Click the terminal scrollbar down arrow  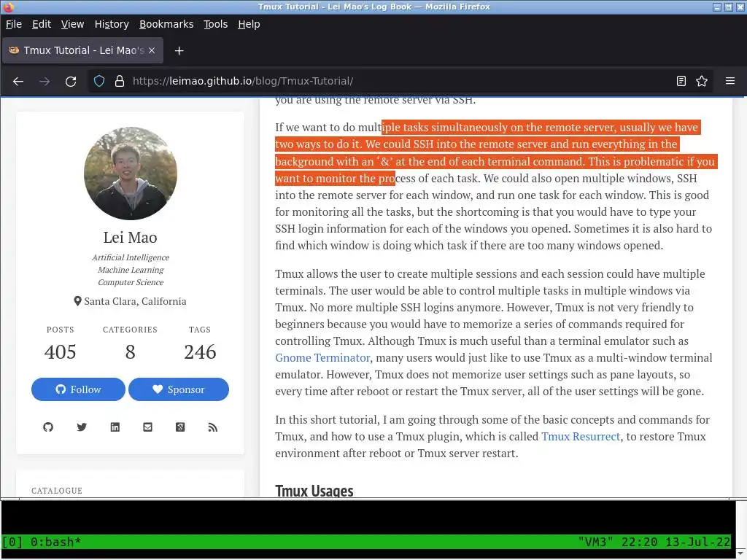click(740, 553)
